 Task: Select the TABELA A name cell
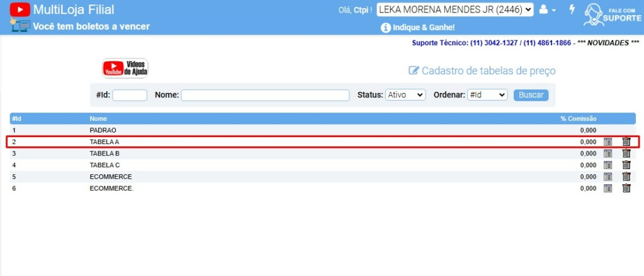105,142
